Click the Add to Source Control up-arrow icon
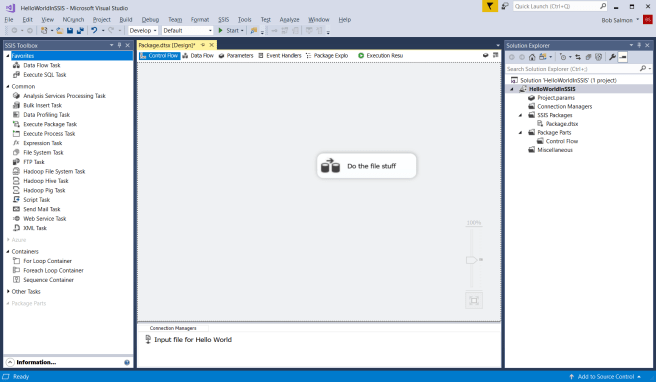Screen dimensions: 656x382 coord(571,377)
